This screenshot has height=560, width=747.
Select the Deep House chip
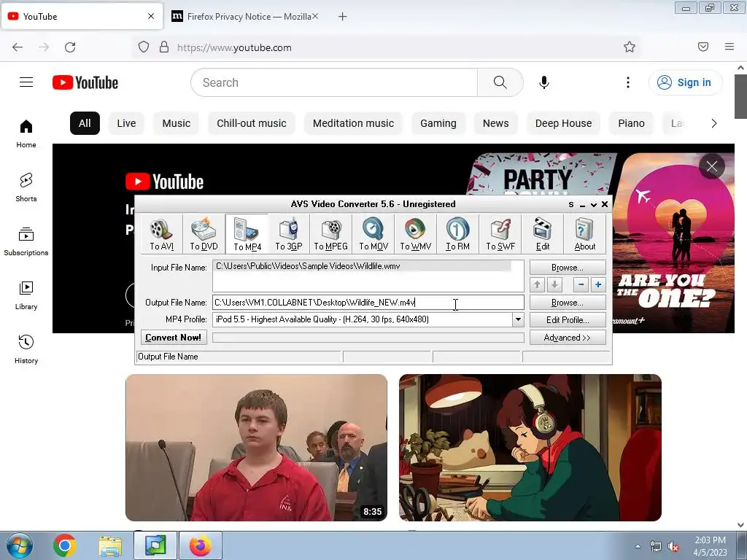(564, 123)
